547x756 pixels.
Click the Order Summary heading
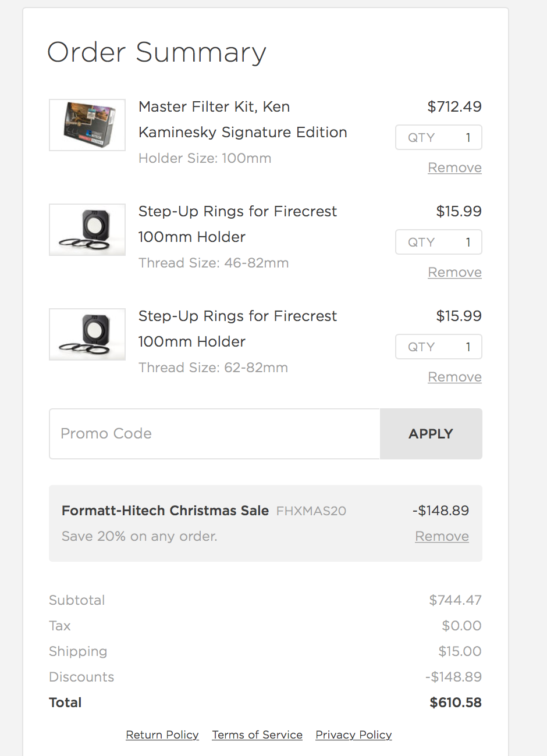tap(157, 52)
